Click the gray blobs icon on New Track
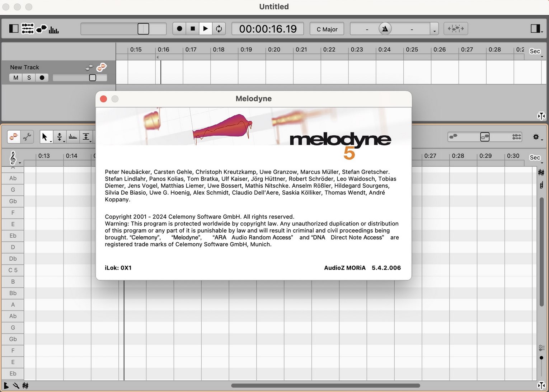549x392 pixels. [x=89, y=67]
